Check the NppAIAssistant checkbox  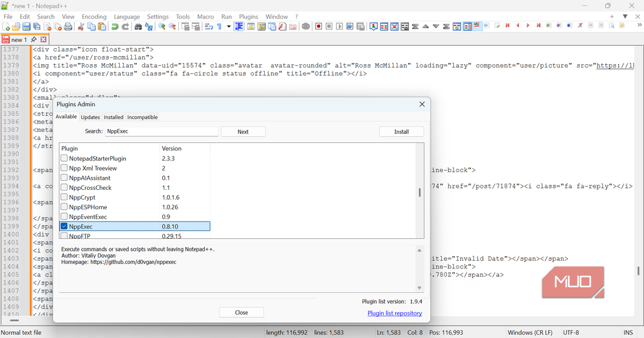[64, 178]
